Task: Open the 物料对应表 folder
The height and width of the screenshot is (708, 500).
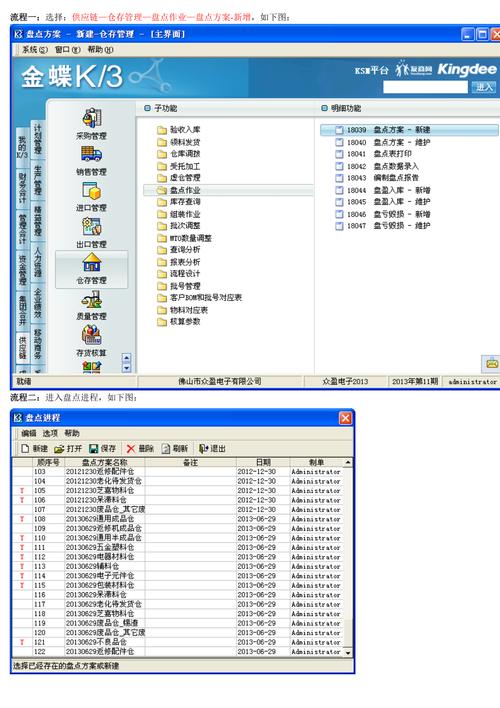Action: [x=182, y=310]
